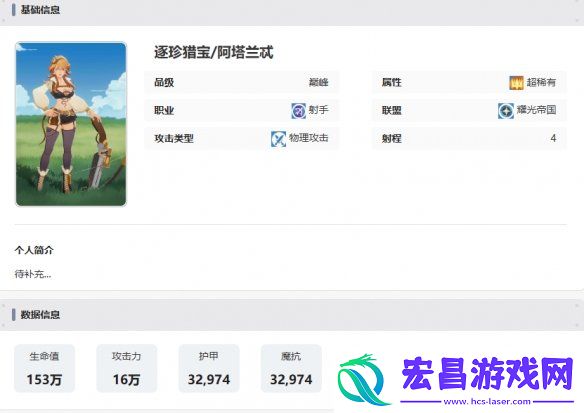Open the character portrait thumbnail

pos(71,124)
